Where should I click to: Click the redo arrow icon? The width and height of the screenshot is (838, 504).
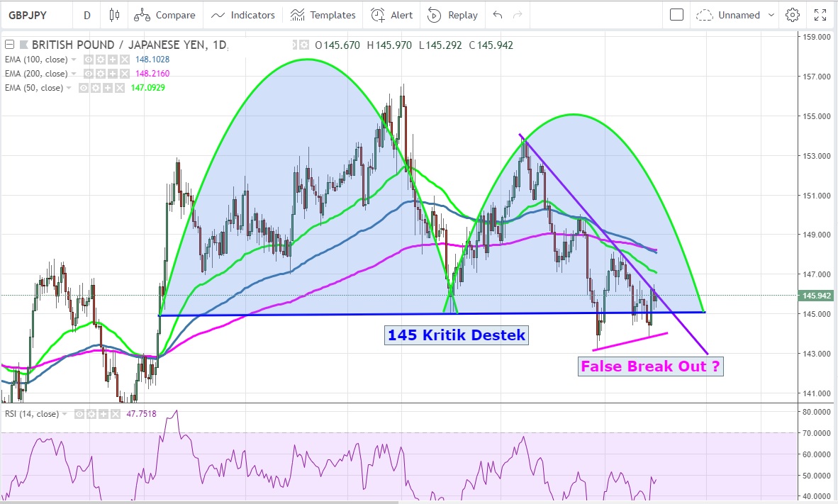pyautogui.click(x=518, y=15)
